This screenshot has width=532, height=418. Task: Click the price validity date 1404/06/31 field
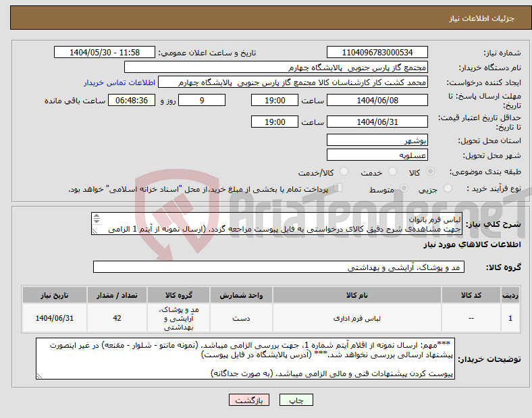(x=377, y=122)
